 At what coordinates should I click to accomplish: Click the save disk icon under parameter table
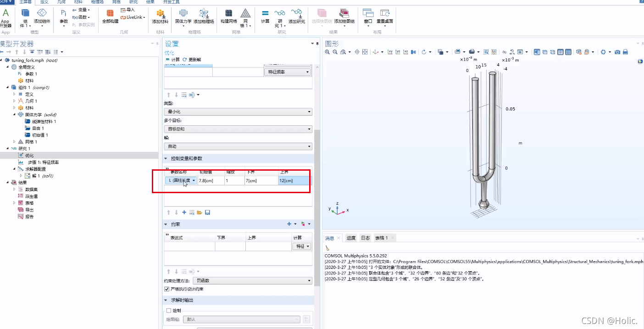point(207,212)
